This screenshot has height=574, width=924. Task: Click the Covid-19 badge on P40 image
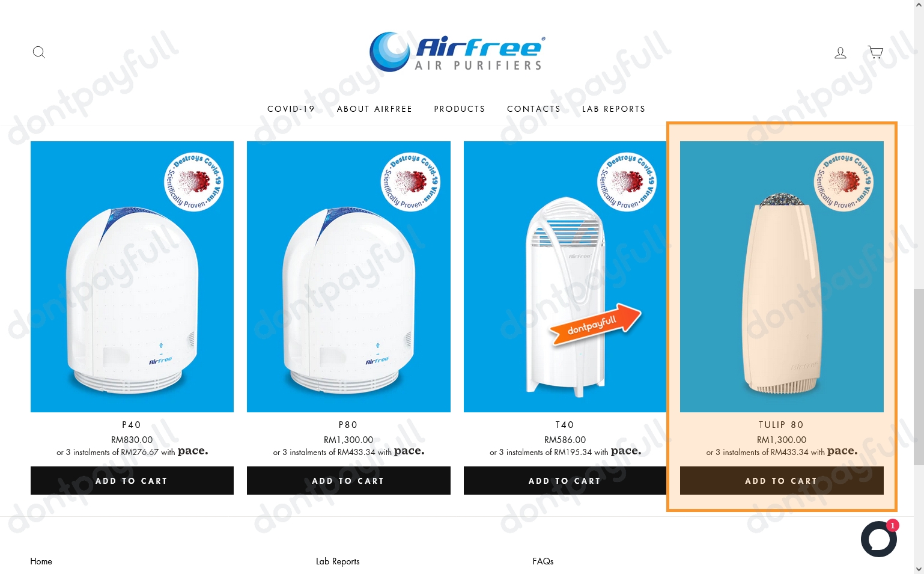coord(194,182)
